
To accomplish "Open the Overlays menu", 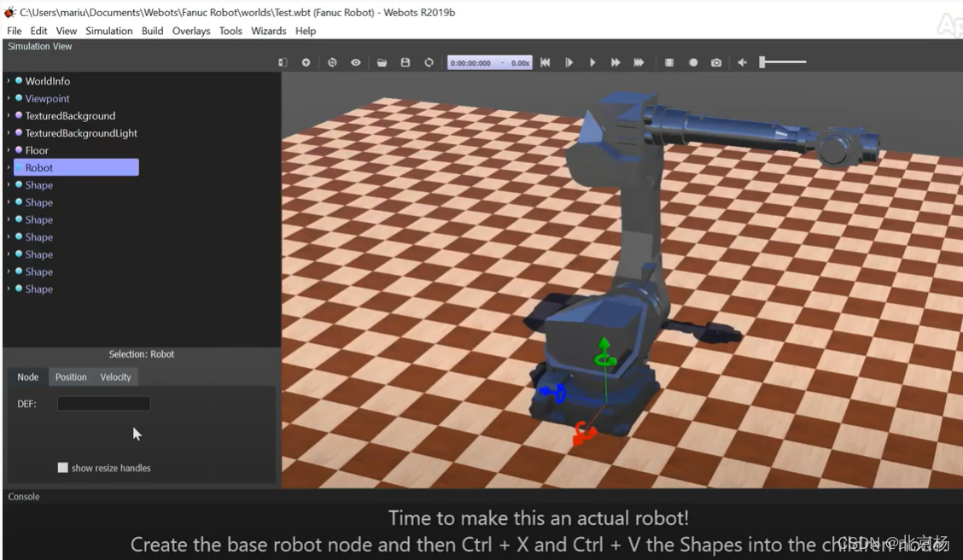I will coord(191,31).
